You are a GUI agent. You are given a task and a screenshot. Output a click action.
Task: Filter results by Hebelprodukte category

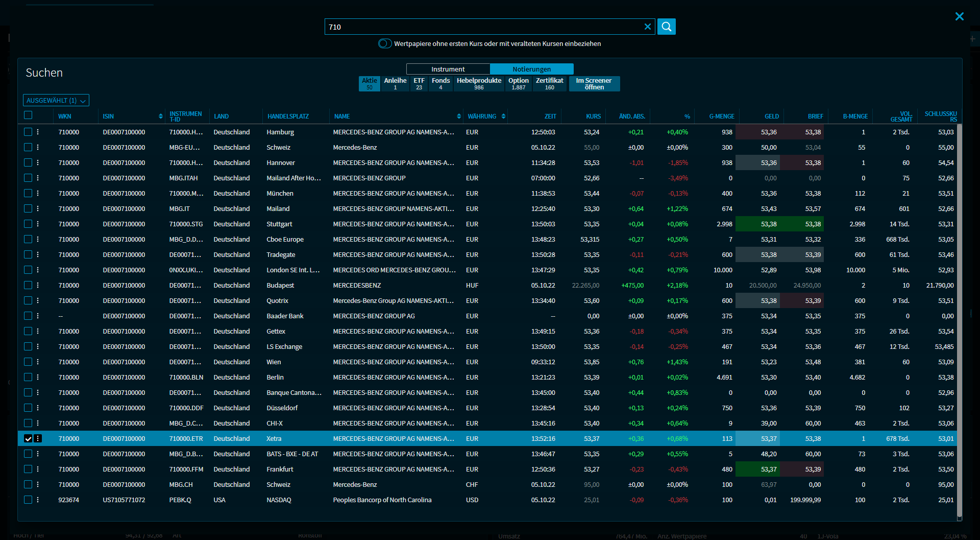tap(478, 84)
